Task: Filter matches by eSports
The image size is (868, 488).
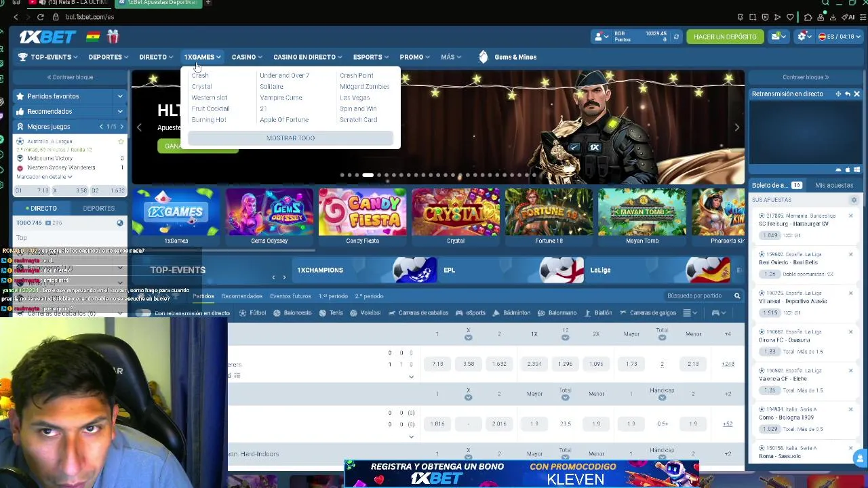Action: point(471,313)
